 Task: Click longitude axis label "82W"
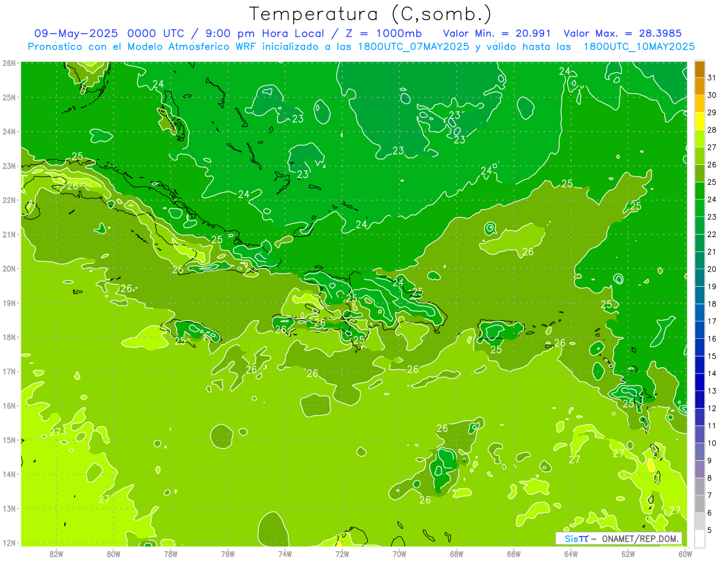[x=56, y=554]
